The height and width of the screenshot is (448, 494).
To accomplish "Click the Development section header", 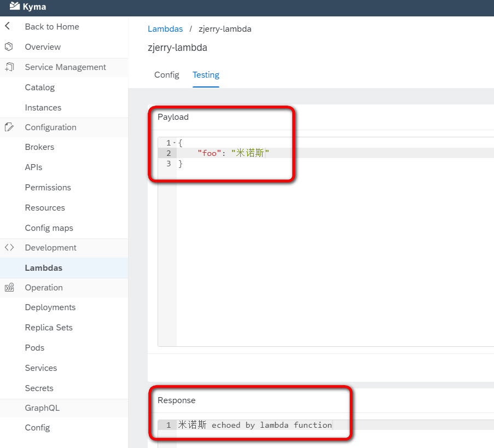I will tap(50, 248).
